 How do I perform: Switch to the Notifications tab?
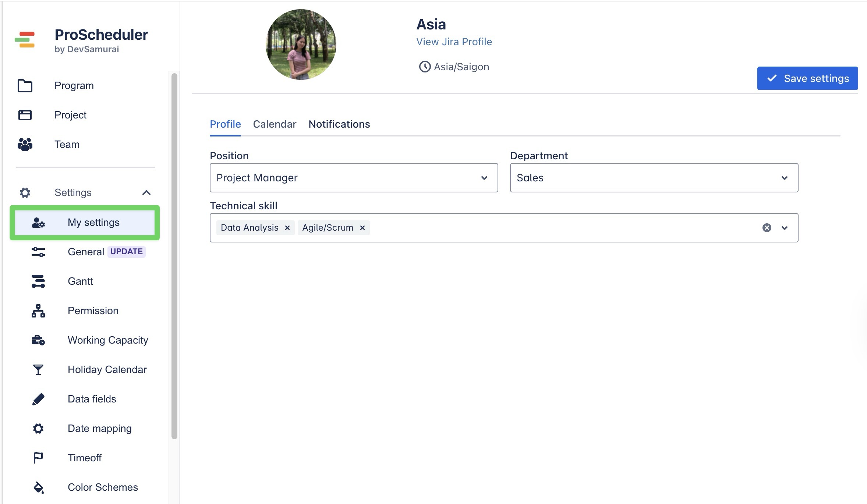(339, 124)
